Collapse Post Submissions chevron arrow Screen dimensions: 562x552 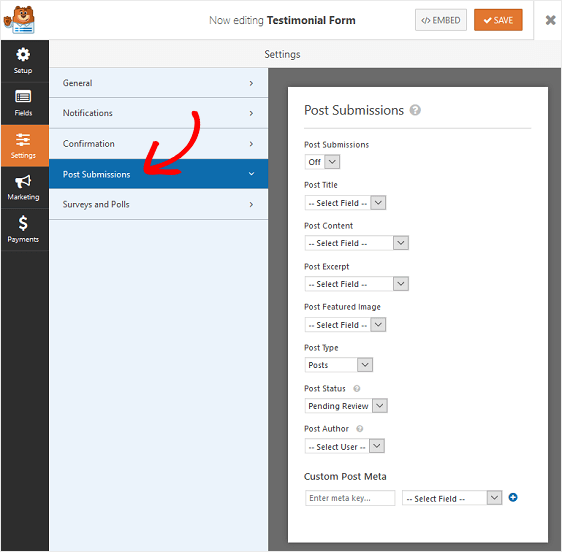pyautogui.click(x=251, y=174)
